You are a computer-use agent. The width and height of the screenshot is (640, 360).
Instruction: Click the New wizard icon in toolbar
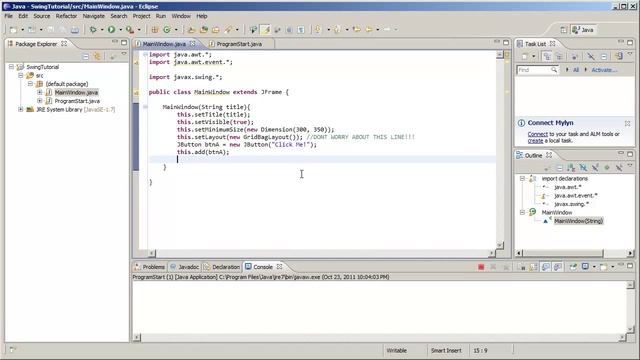13,29
